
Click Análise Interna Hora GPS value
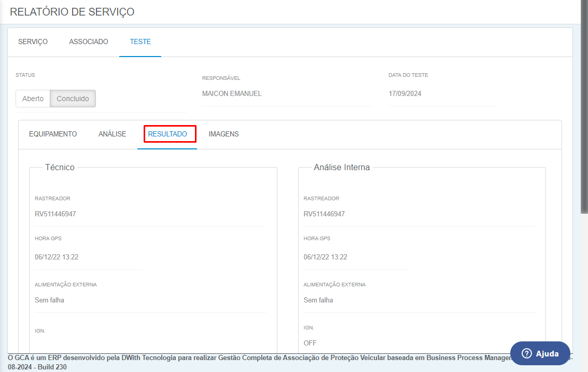326,257
